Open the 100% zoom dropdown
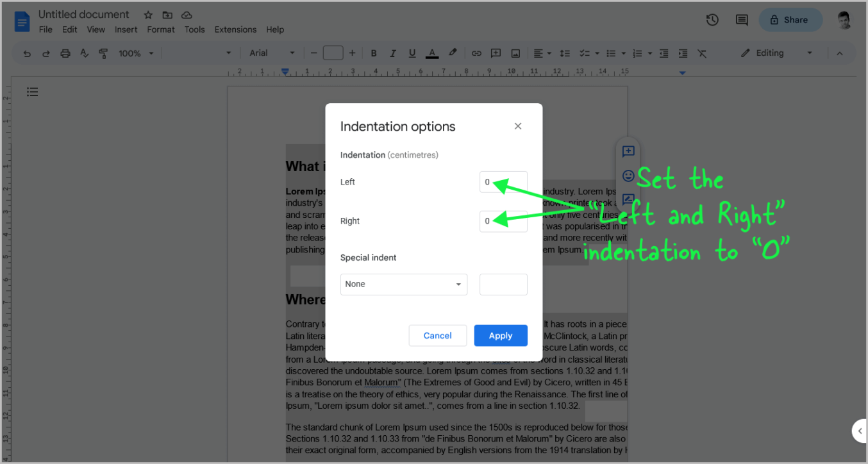The image size is (868, 464). click(x=136, y=53)
